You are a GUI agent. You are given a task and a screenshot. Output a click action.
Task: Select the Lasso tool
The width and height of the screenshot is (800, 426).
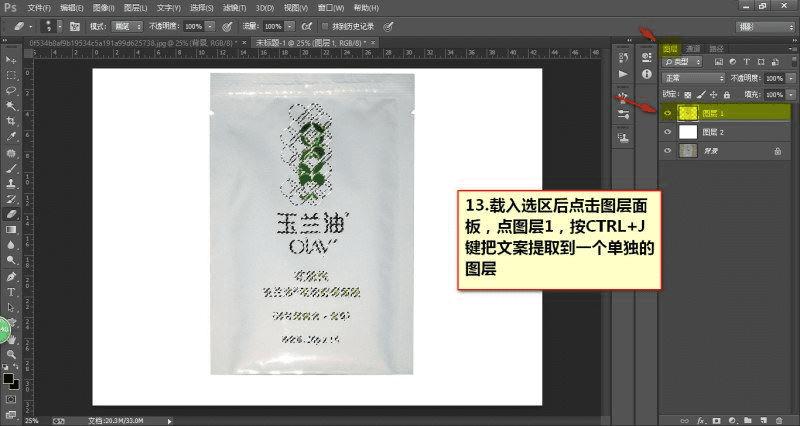click(x=10, y=91)
